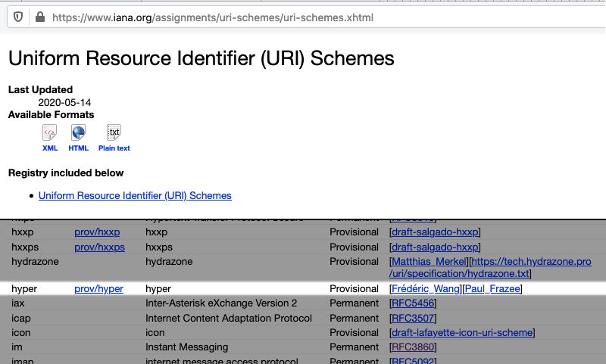Click the padlock site security icon
The width and height of the screenshot is (606, 364).
coord(39,17)
